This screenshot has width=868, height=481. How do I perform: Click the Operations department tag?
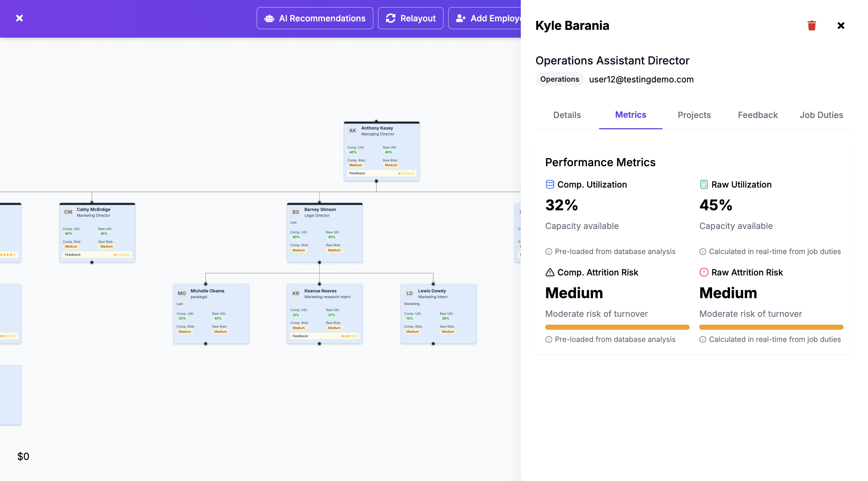tap(559, 79)
